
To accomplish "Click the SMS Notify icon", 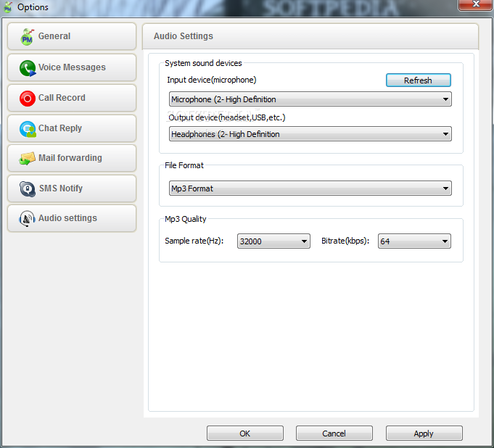I will pos(28,189).
